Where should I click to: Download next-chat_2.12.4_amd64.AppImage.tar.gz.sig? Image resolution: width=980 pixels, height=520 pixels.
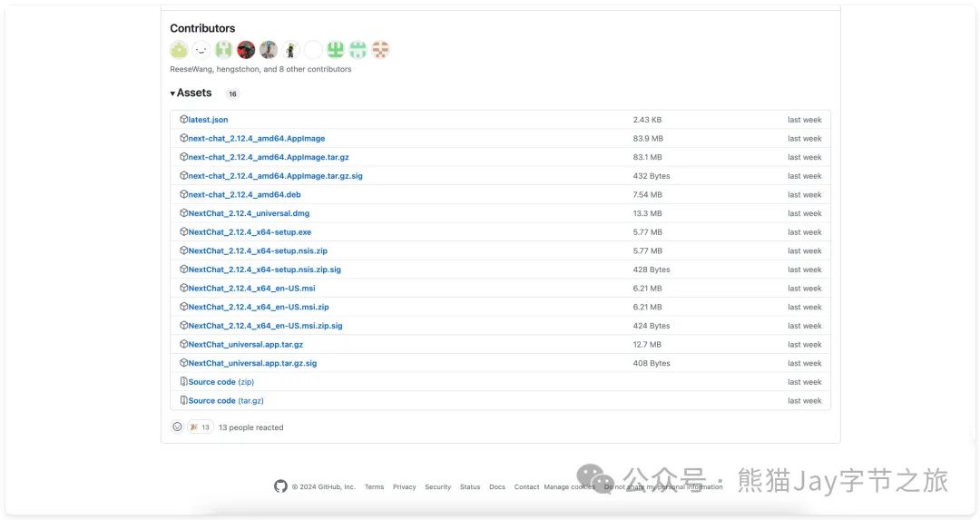tap(276, 176)
